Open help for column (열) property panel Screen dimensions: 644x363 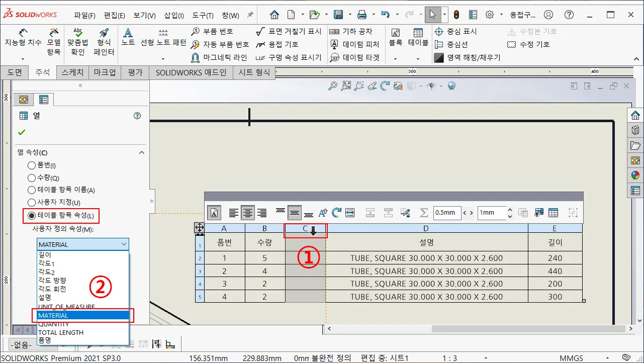137,116
